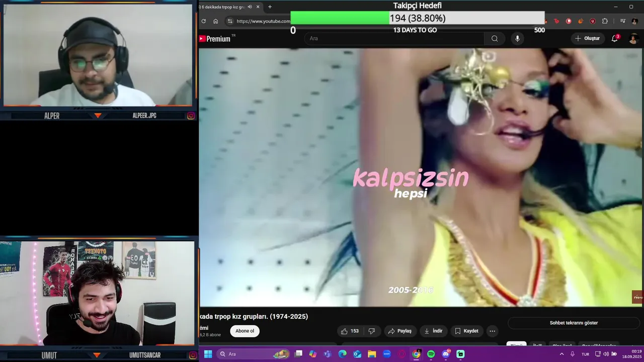This screenshot has width=644, height=362.
Task: Open the browser extensions puzzle icon
Action: [605, 21]
